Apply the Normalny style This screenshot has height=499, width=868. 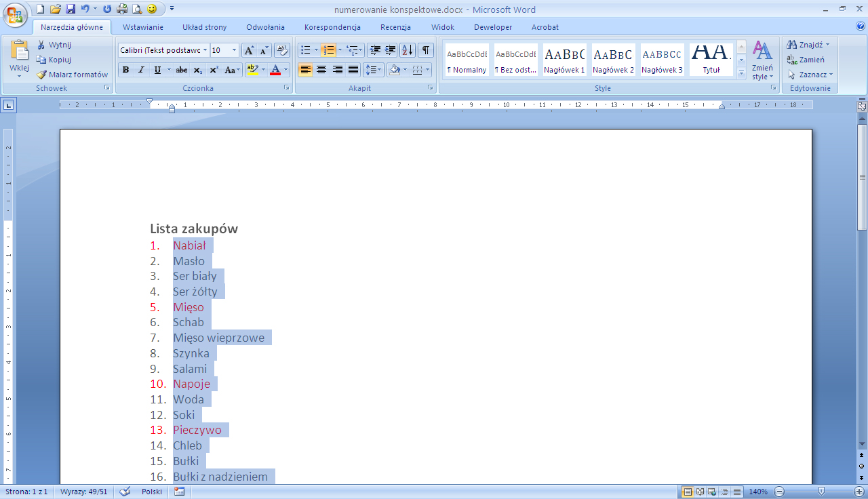coord(467,60)
